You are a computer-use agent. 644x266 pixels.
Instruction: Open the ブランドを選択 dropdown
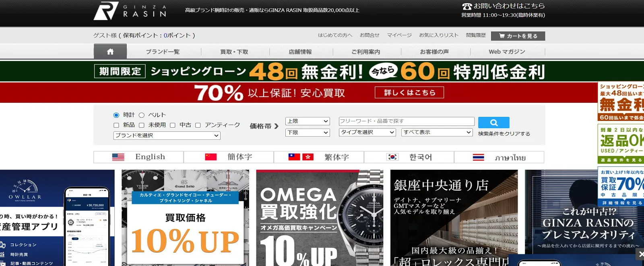click(x=167, y=136)
